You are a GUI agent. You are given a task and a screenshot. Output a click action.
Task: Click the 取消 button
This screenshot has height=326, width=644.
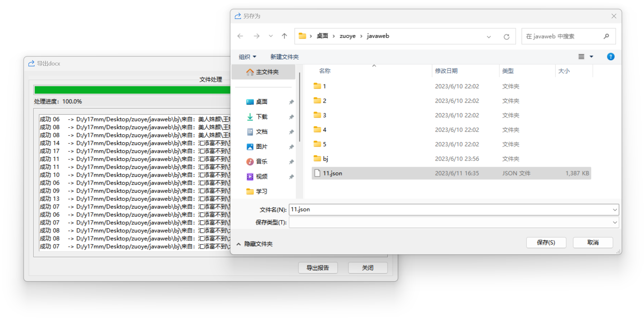tap(593, 242)
